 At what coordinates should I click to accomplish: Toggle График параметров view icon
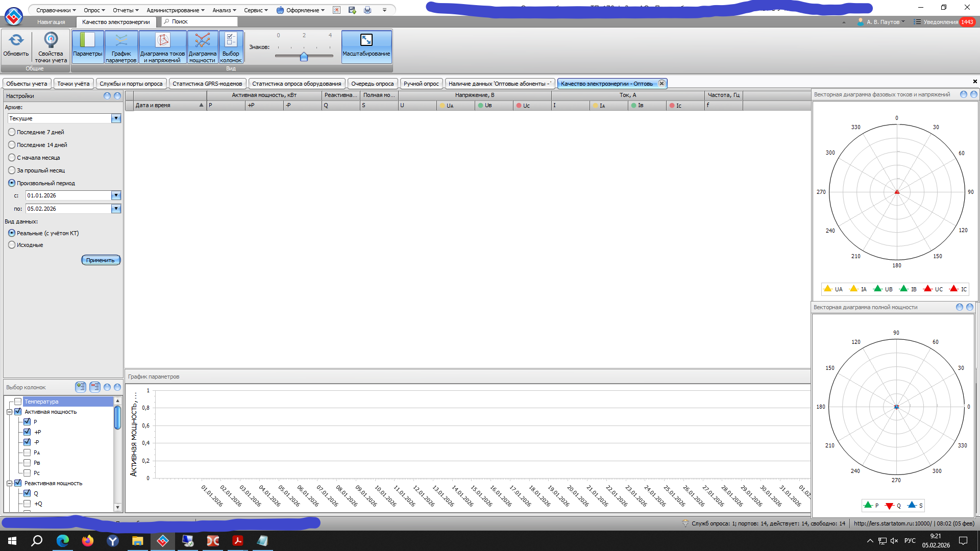(121, 41)
